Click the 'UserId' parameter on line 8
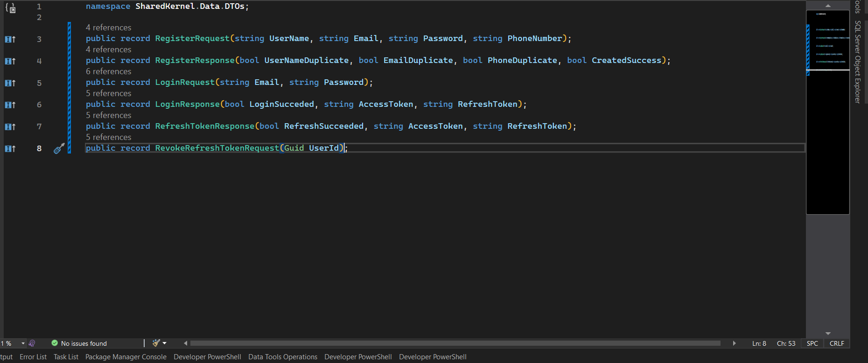The image size is (868, 363). 324,148
